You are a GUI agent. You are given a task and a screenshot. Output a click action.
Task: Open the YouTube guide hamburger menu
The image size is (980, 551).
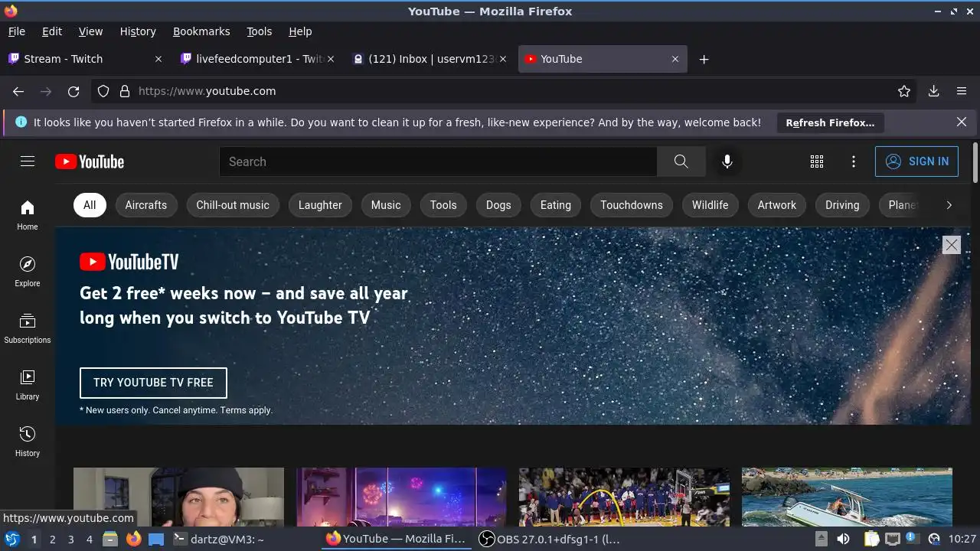coord(28,161)
